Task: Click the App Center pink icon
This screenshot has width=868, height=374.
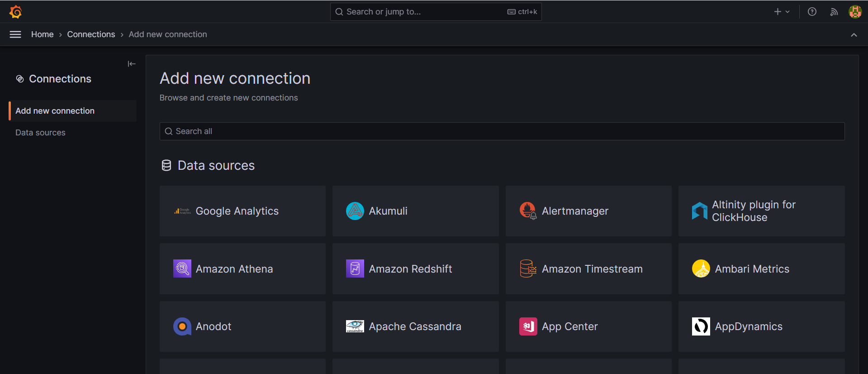Action: click(x=528, y=326)
